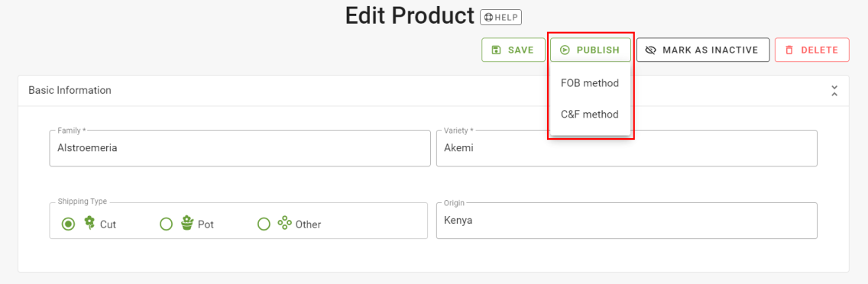The image size is (868, 284).
Task: Click the cut flower icon
Action: pos(89,223)
